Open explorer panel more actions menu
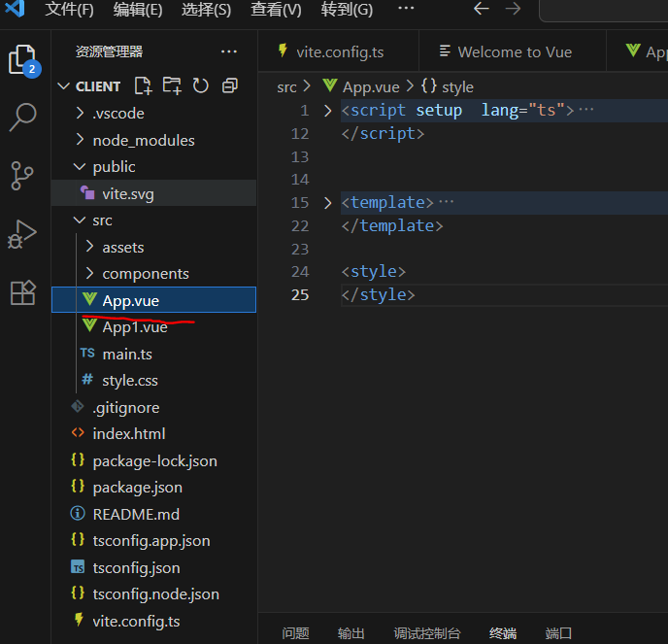 (229, 52)
